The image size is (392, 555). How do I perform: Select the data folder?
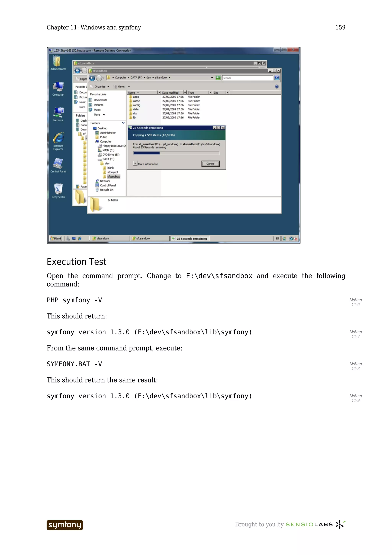point(134,109)
